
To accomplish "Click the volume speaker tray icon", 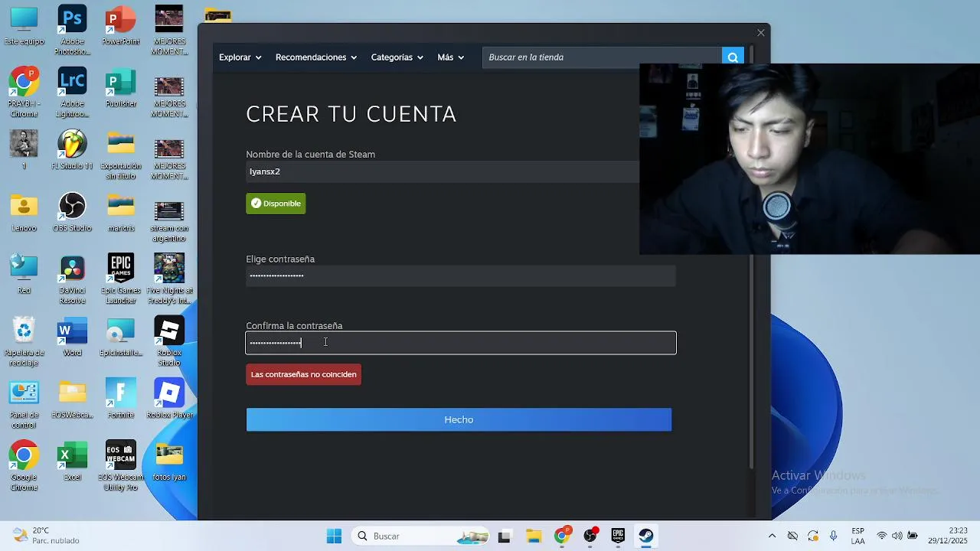I will pos(897,536).
